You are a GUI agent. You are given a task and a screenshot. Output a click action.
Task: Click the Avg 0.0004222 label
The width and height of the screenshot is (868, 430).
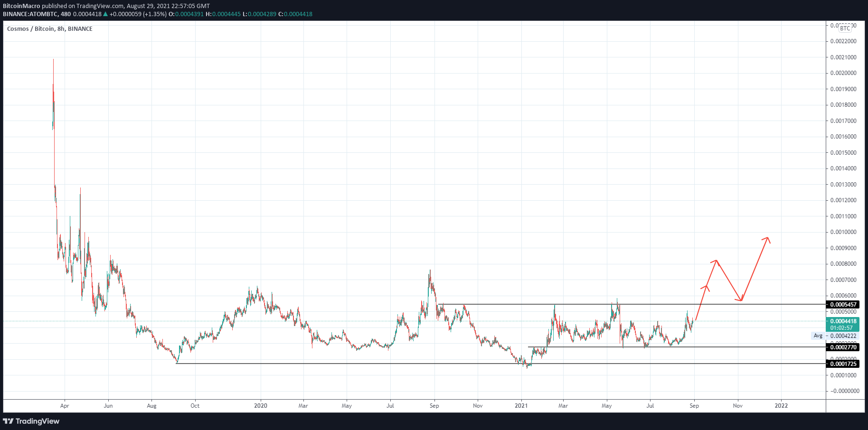[x=835, y=336]
